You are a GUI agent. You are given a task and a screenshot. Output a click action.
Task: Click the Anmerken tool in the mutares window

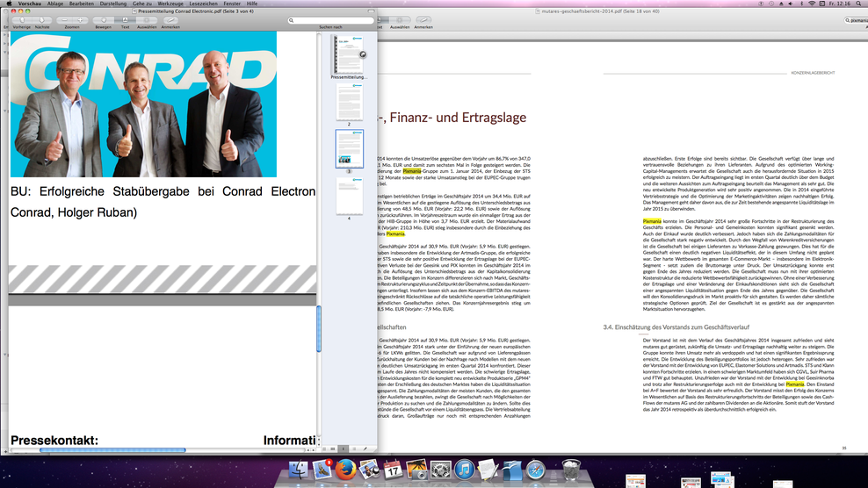(423, 20)
